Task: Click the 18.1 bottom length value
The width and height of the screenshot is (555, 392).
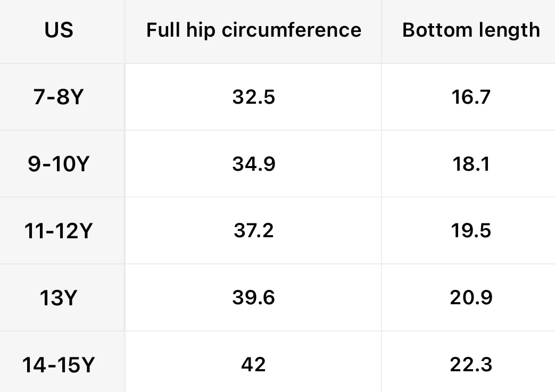Action: coord(471,164)
